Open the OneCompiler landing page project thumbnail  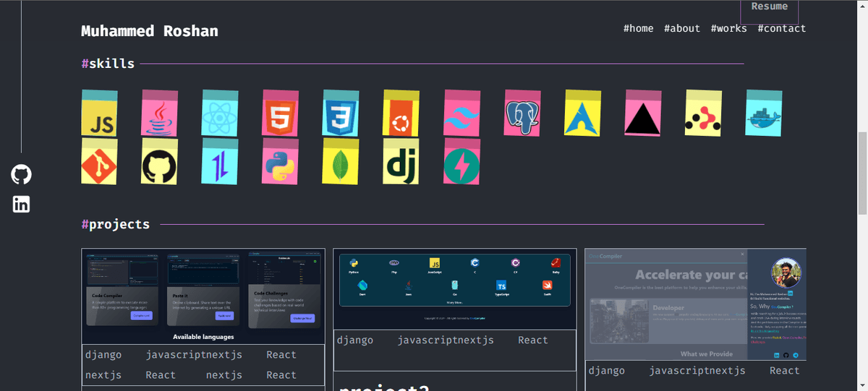pyautogui.click(x=695, y=304)
